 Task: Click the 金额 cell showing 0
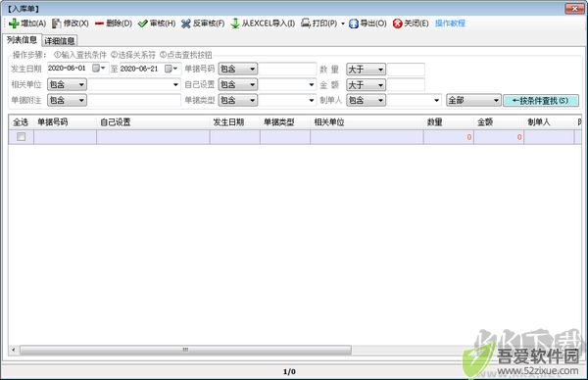point(499,137)
